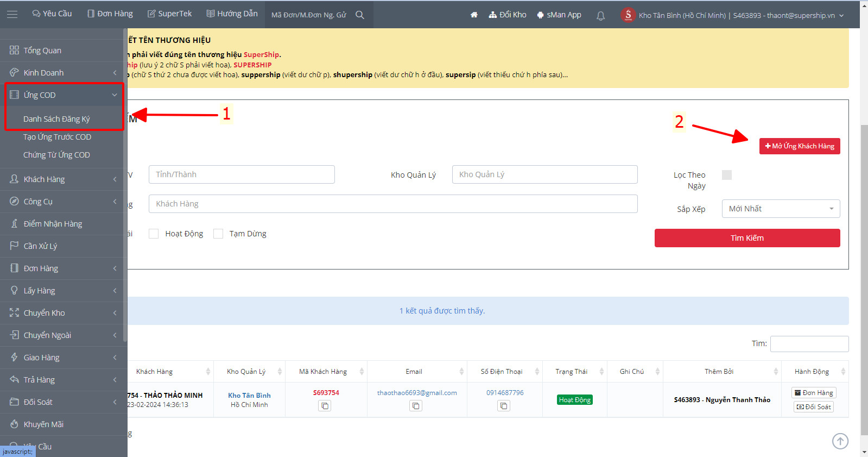The width and height of the screenshot is (868, 457).
Task: Expand Đơn Hàng sidebar menu
Action: [62, 268]
